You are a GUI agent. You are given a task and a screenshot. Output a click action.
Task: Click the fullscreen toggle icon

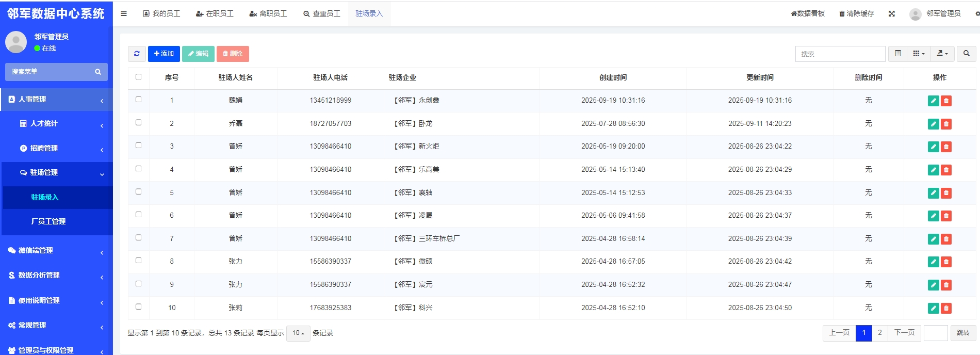click(891, 14)
